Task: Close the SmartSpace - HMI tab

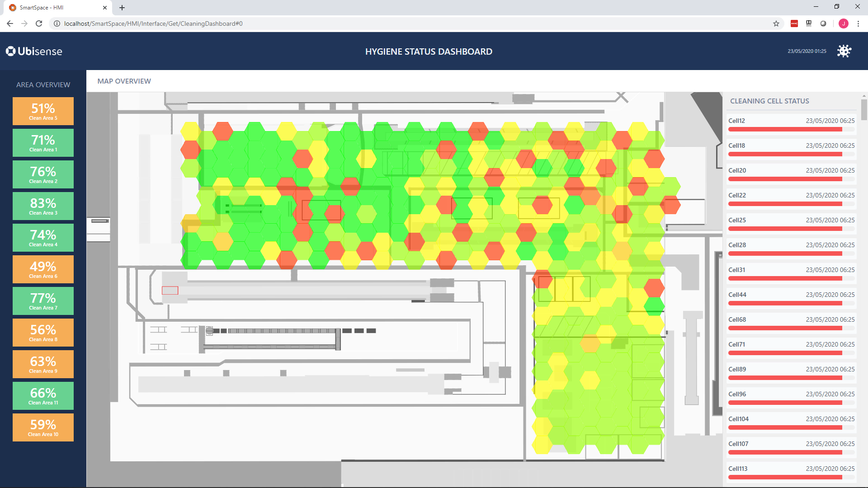Action: (105, 8)
